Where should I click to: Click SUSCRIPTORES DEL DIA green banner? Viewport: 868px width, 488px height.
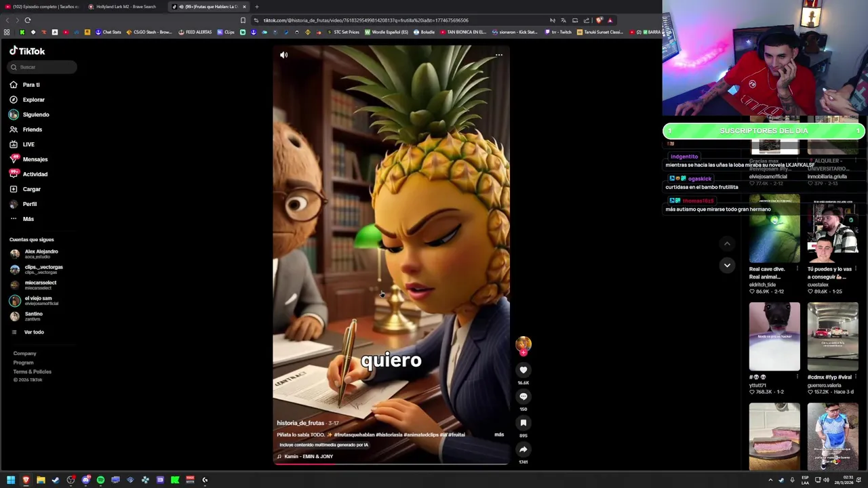(764, 131)
